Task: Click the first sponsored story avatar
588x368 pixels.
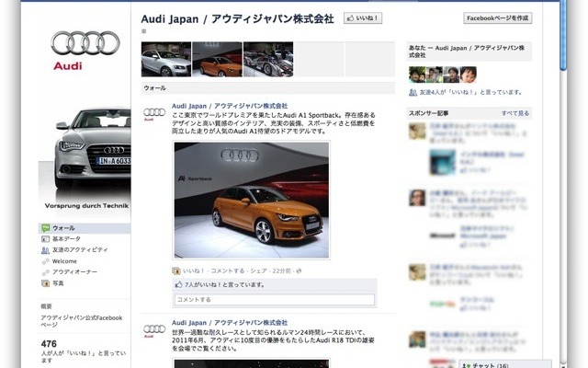Action: pyautogui.click(x=417, y=131)
